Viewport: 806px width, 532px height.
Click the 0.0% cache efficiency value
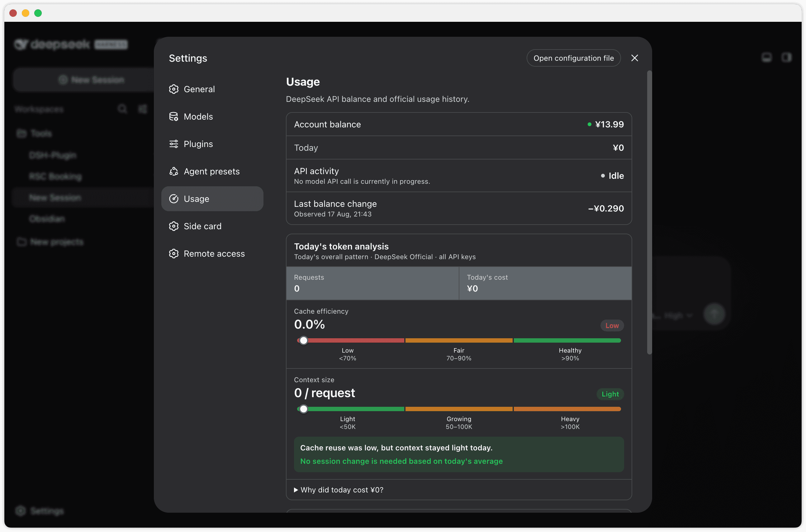click(309, 325)
